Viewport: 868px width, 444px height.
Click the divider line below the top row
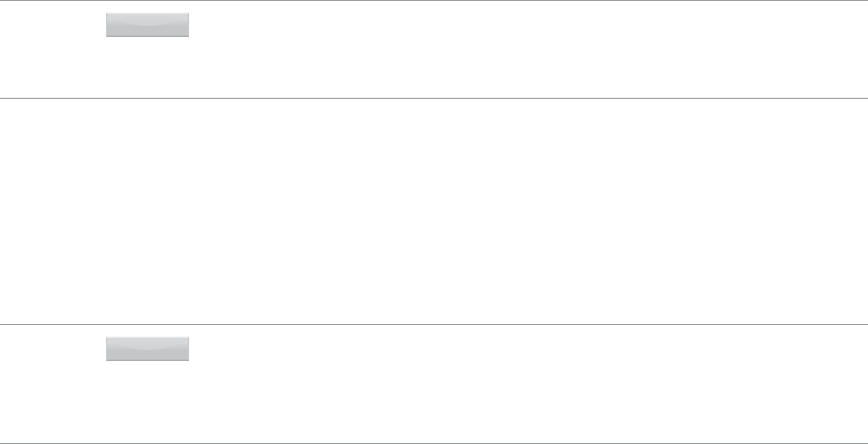pyautogui.click(x=434, y=97)
